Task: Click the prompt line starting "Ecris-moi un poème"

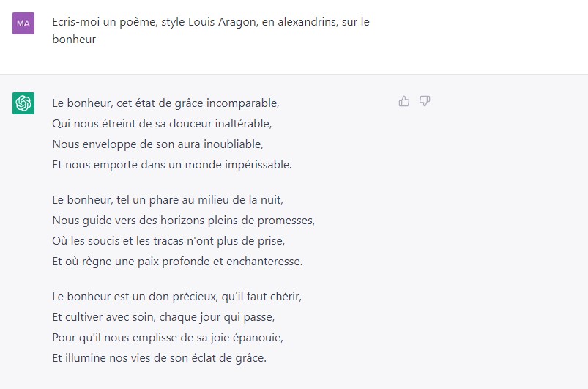Action: click(210, 22)
